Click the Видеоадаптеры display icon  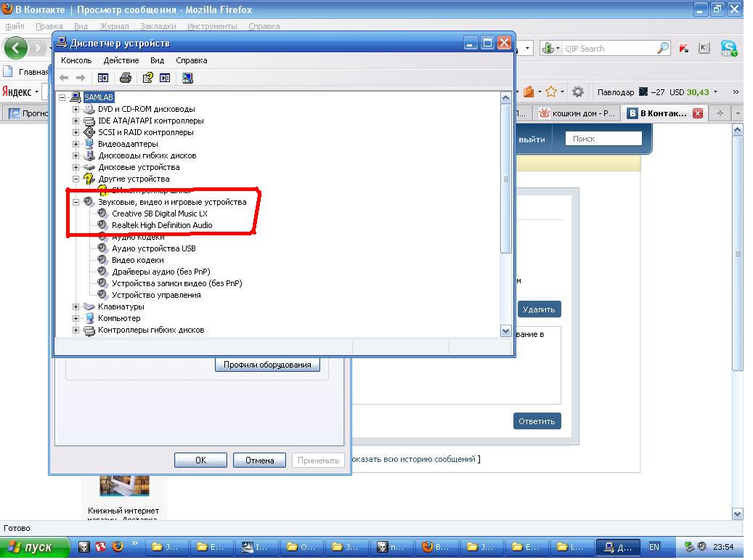tap(89, 144)
